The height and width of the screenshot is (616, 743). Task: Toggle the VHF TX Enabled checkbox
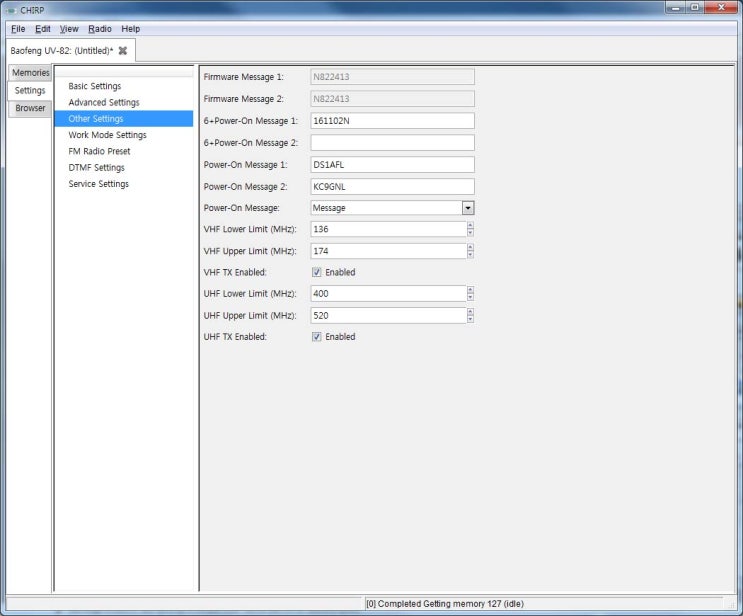coord(317,272)
